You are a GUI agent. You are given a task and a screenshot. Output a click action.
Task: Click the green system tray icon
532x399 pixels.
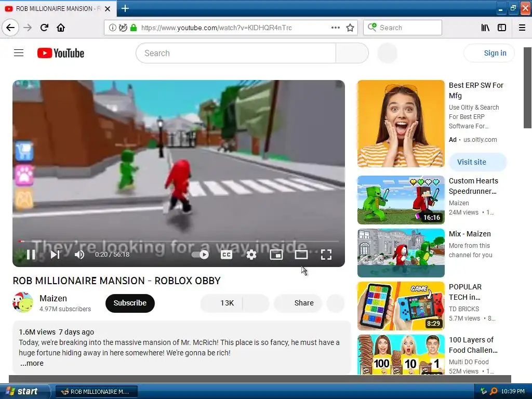click(484, 391)
